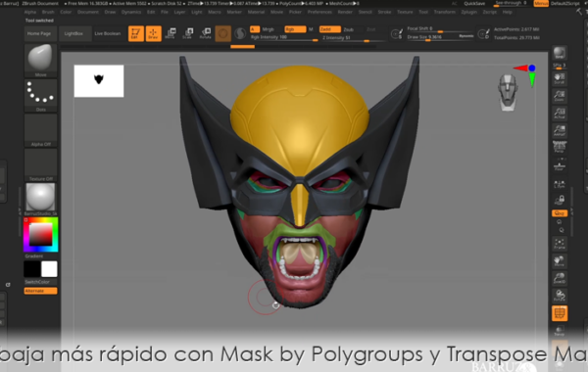588x372 pixels.
Task: Click the white wolverine mask reference thumbnail
Action: click(x=99, y=81)
